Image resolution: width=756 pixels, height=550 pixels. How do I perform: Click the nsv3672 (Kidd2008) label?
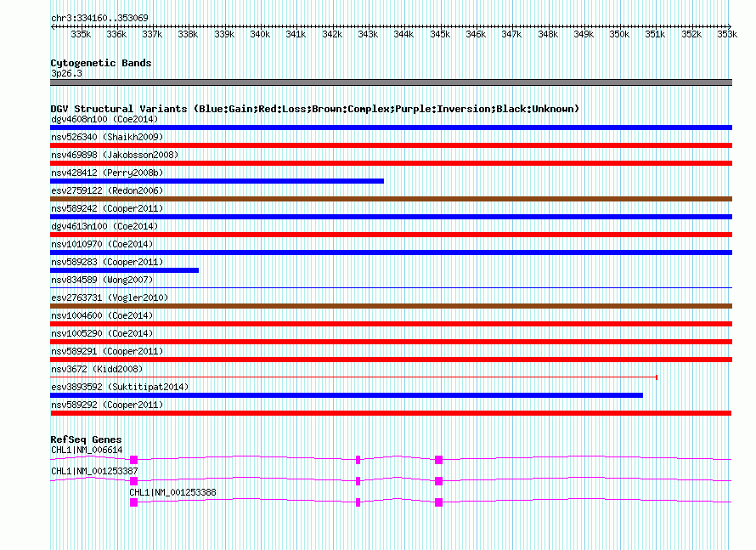[97, 369]
